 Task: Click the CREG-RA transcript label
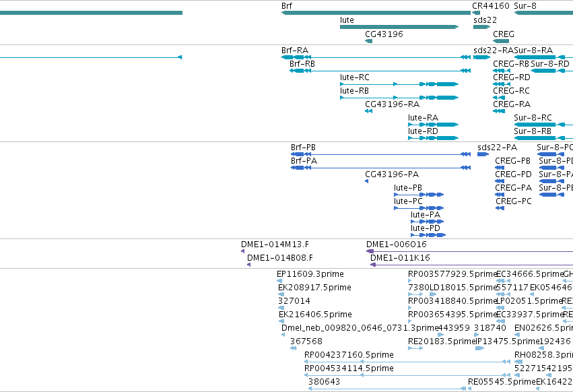click(x=512, y=104)
